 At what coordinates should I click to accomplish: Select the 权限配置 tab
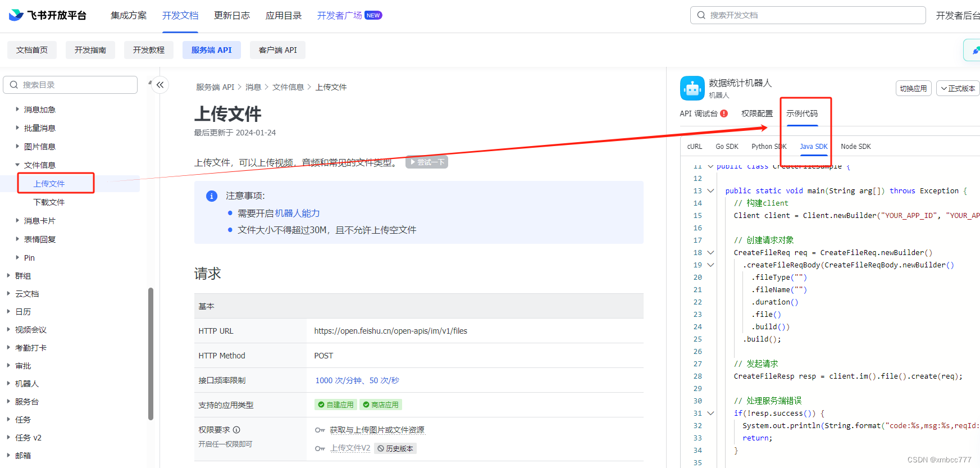(x=757, y=113)
